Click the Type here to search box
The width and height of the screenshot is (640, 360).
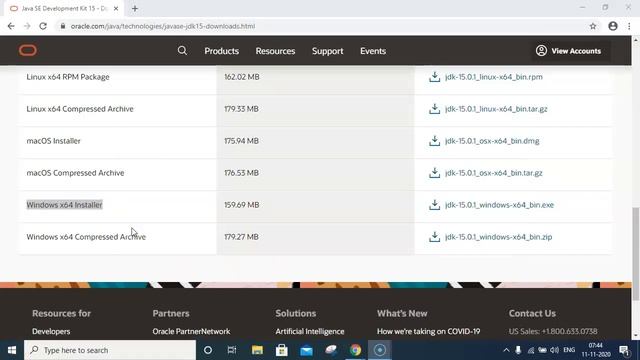click(110, 350)
